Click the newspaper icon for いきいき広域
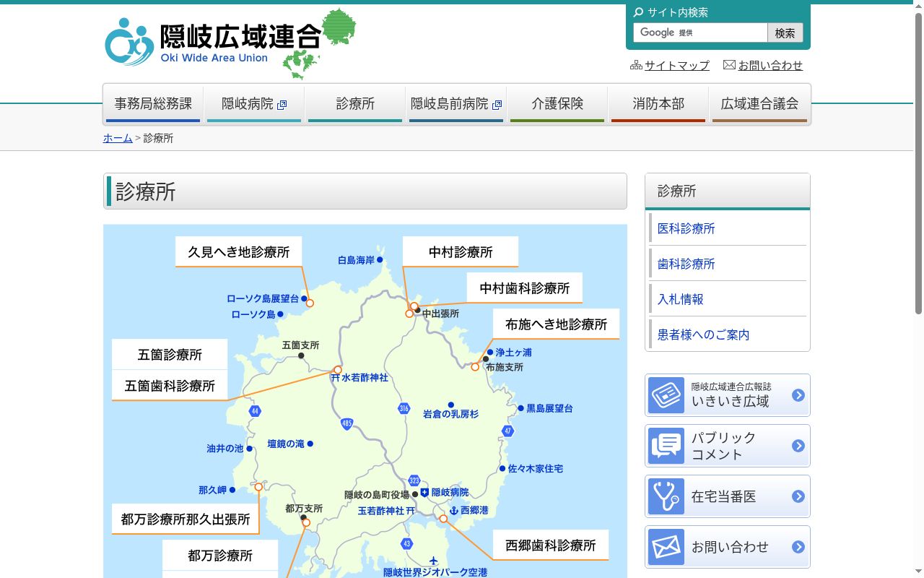Viewport: 924px width, 578px height. tap(666, 395)
